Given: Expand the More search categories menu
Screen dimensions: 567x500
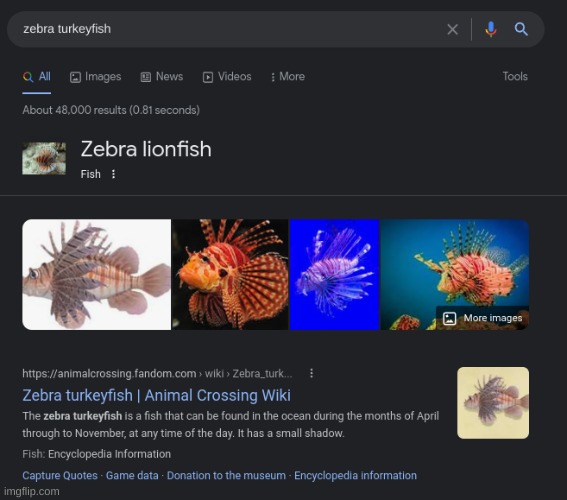Looking at the screenshot, I should tap(288, 77).
